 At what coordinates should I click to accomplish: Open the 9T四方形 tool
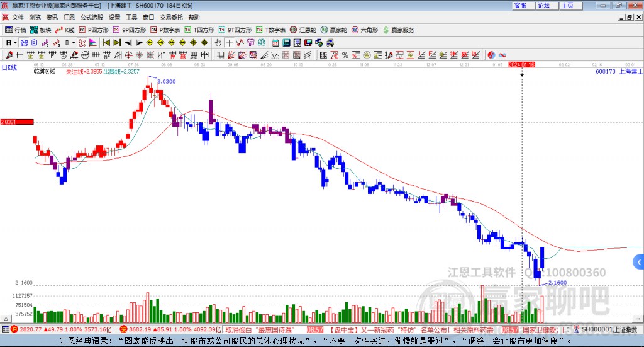235,30
